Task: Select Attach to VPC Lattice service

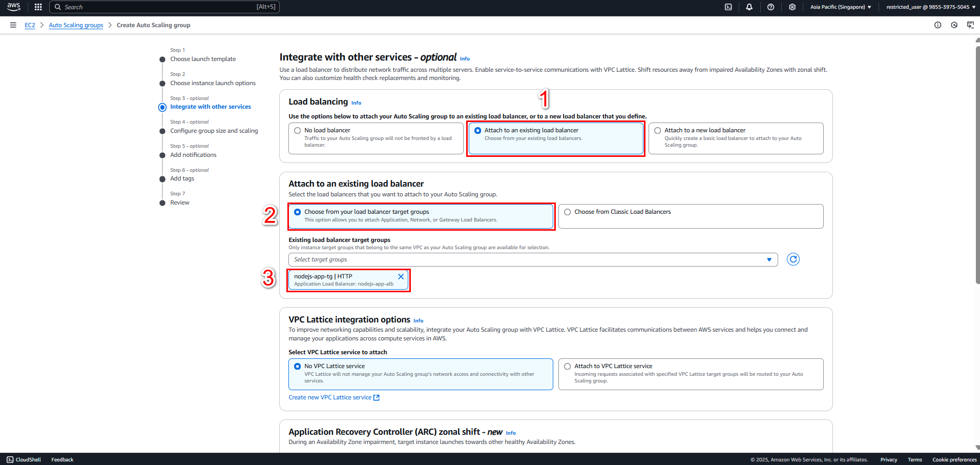Action: pos(691,374)
